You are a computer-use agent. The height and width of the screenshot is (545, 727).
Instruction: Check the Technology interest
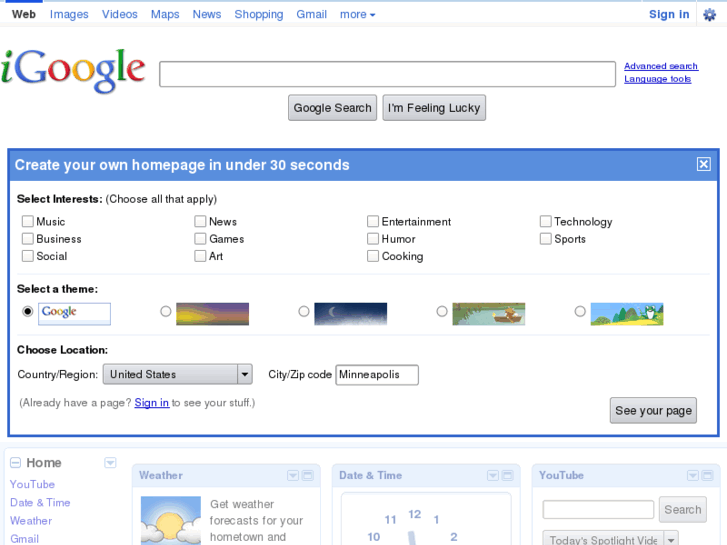coord(546,221)
